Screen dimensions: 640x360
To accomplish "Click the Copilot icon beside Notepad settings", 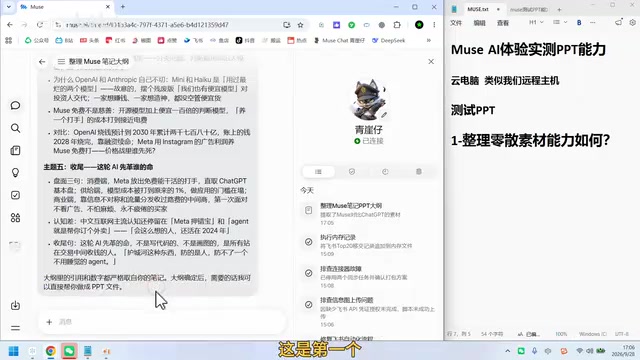I will [619, 22].
